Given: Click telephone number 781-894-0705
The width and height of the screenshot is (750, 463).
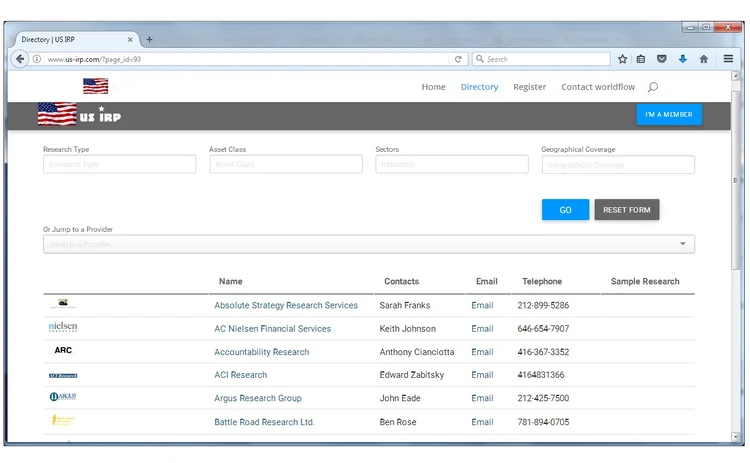Looking at the screenshot, I should click(543, 422).
